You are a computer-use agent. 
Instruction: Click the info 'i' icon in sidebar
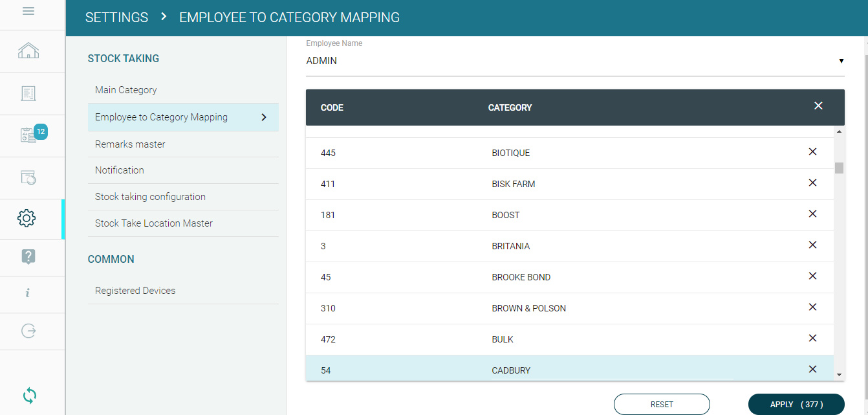28,293
